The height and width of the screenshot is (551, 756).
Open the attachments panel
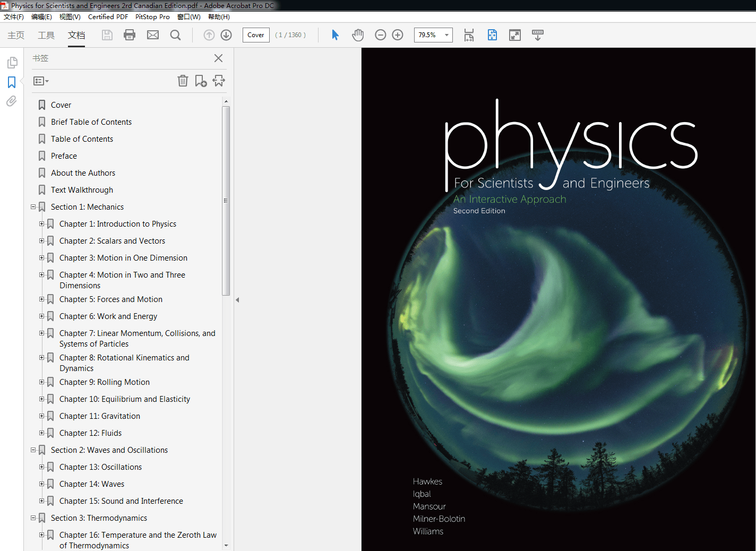[12, 101]
